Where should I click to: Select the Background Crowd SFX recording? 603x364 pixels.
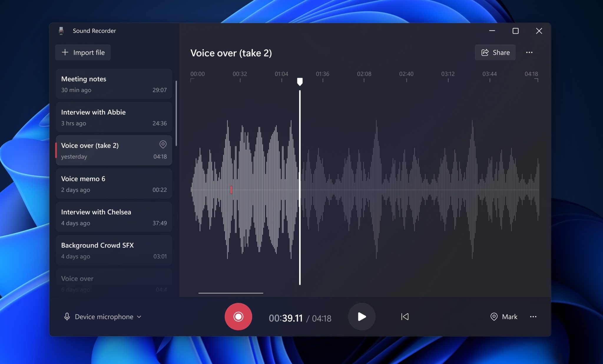[114, 250]
